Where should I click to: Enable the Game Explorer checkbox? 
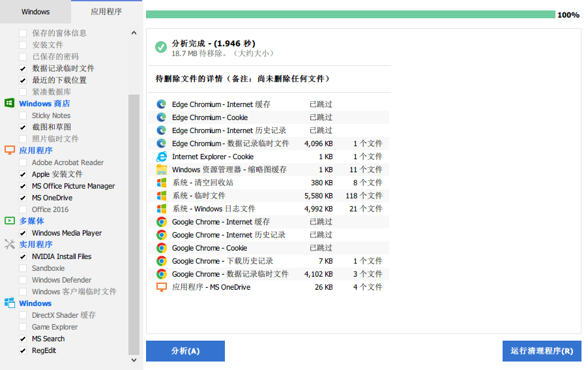point(23,327)
